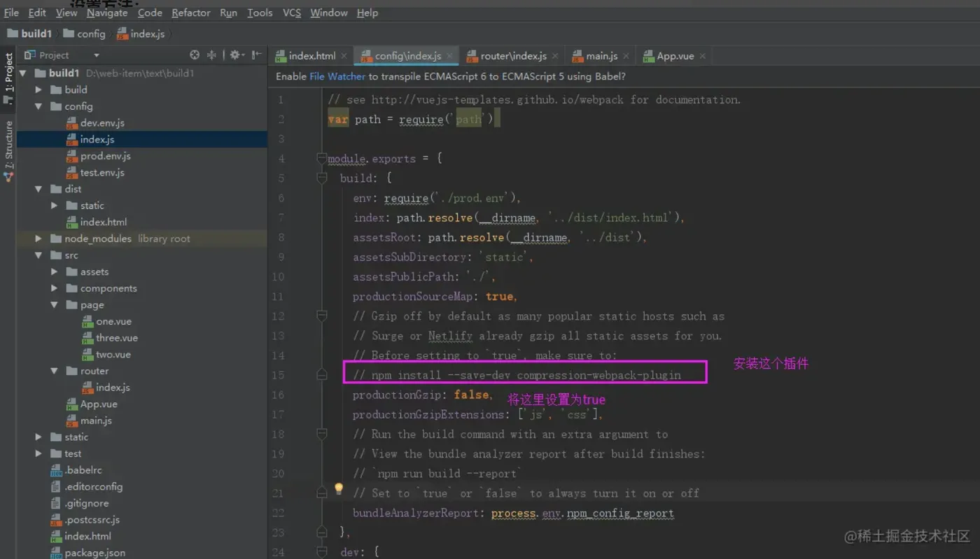980x559 pixels.
Task: Collapse the page folder
Action: 55,305
